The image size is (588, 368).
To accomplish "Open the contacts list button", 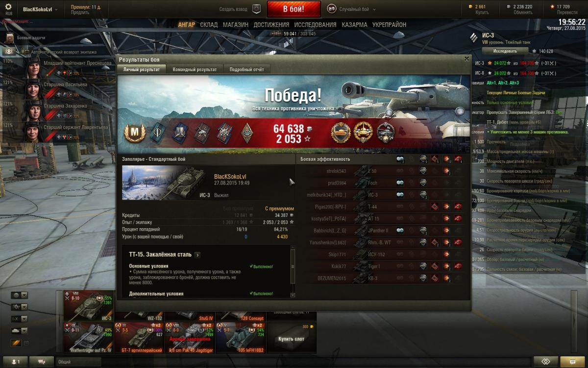I will [16, 362].
